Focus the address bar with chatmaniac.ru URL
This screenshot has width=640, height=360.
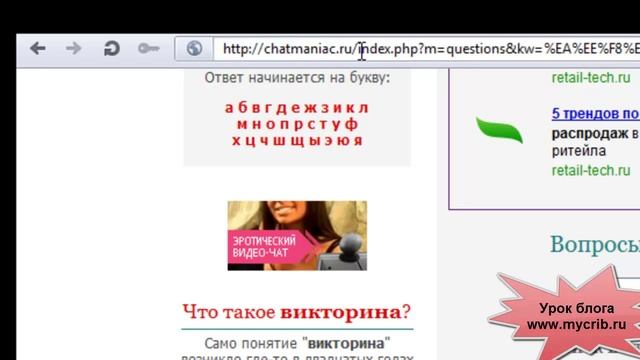(x=427, y=49)
